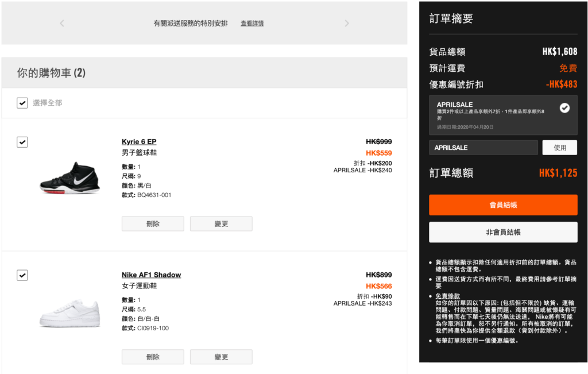This screenshot has height=374, width=588.
Task: Toggle the 選擇全部 checkbox
Action: (x=22, y=103)
